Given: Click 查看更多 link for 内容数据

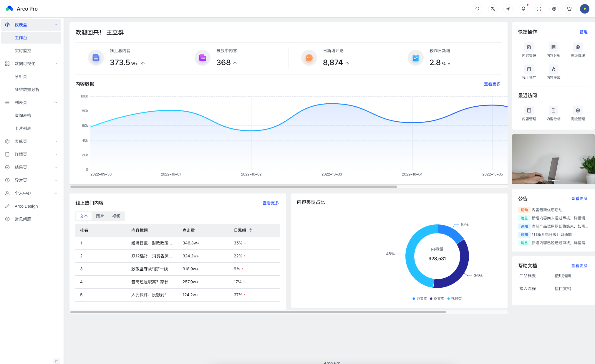Looking at the screenshot, I should 492,84.
